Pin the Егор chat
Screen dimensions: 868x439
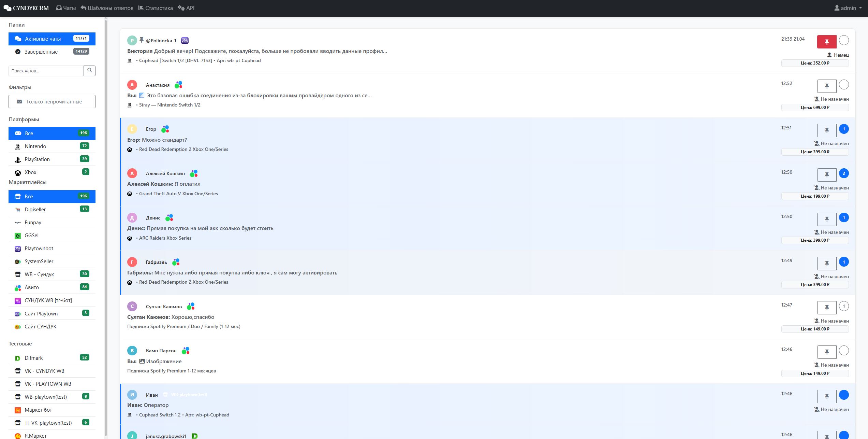827,130
